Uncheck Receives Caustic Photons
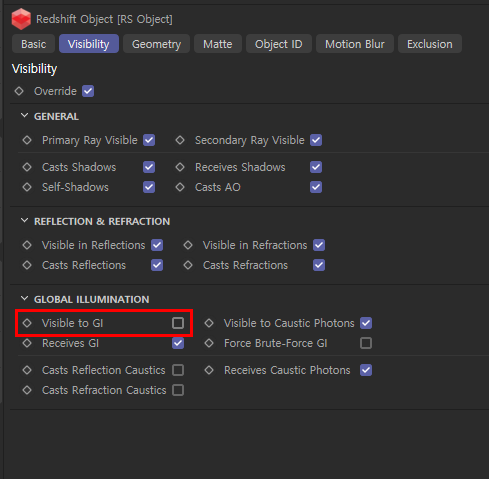This screenshot has height=479, width=489. [366, 370]
